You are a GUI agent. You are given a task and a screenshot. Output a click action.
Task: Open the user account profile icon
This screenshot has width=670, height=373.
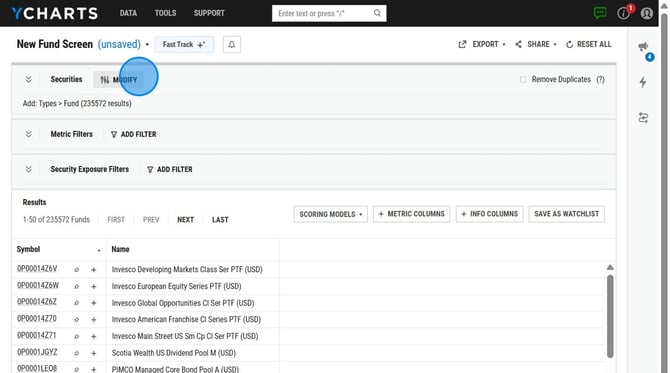click(x=646, y=13)
